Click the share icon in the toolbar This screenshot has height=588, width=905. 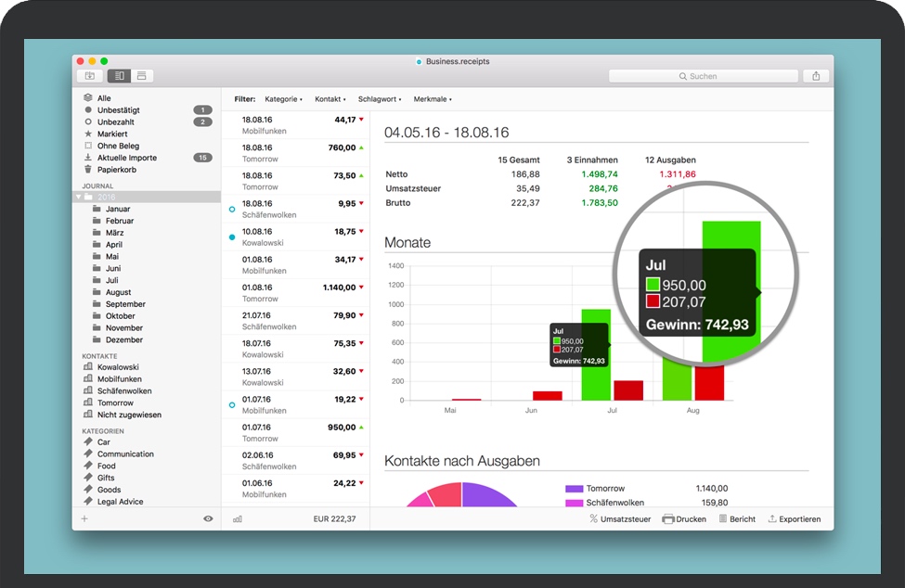point(816,76)
